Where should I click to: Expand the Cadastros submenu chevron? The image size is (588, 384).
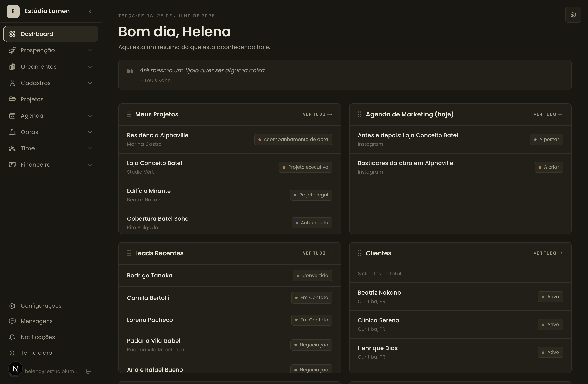tap(90, 83)
